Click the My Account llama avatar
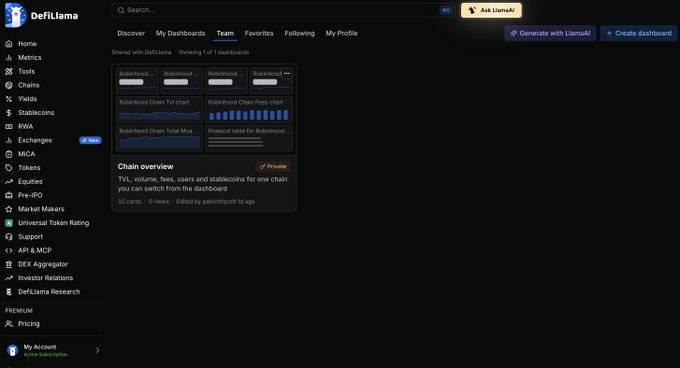The width and height of the screenshot is (680, 368). pos(13,350)
